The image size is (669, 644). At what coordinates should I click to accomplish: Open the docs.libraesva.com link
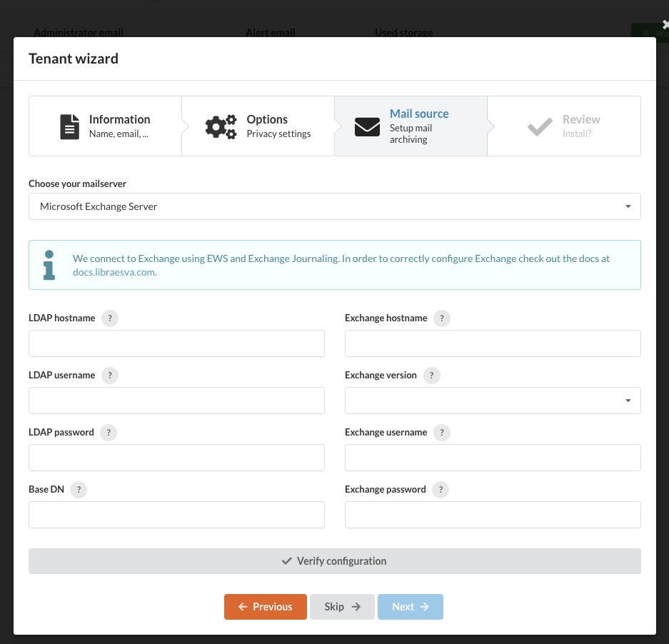pyautogui.click(x=115, y=272)
